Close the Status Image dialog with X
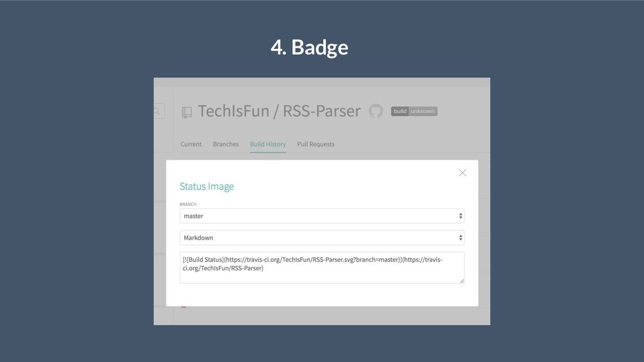The width and height of the screenshot is (644, 362). [x=462, y=173]
